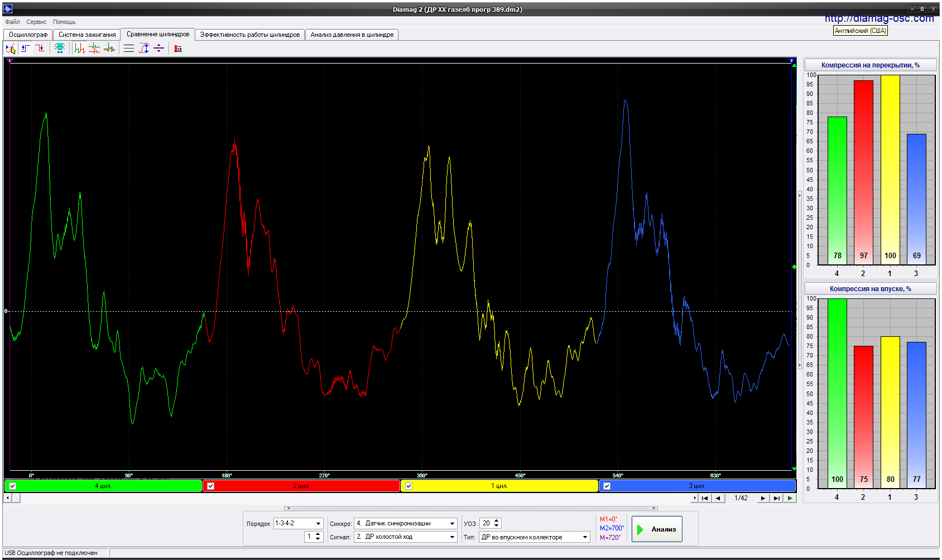Click the cyan waveform envelope icon

point(60,49)
